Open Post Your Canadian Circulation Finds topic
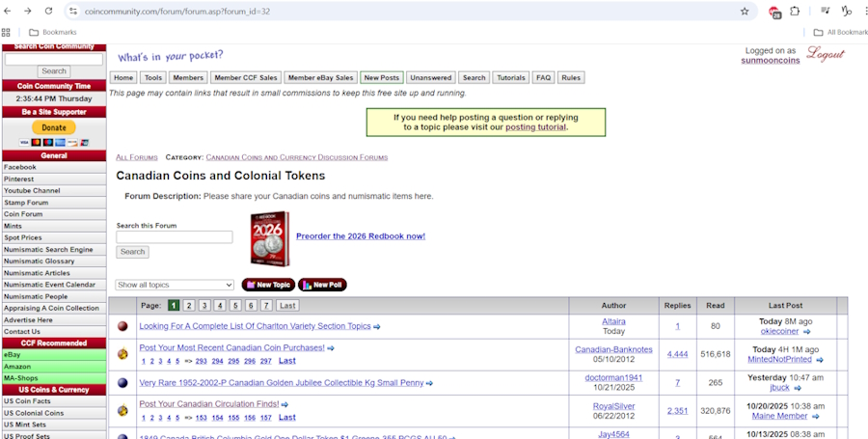This screenshot has width=868, height=439. click(x=209, y=403)
